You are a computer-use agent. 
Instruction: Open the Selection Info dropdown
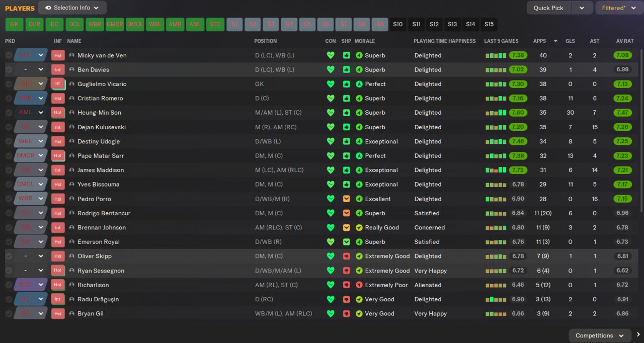[72, 8]
